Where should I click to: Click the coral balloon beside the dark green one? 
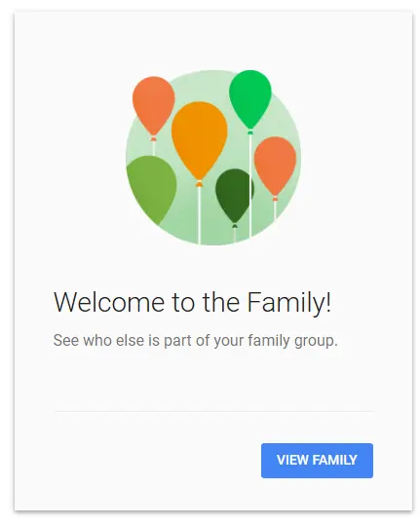(275, 167)
